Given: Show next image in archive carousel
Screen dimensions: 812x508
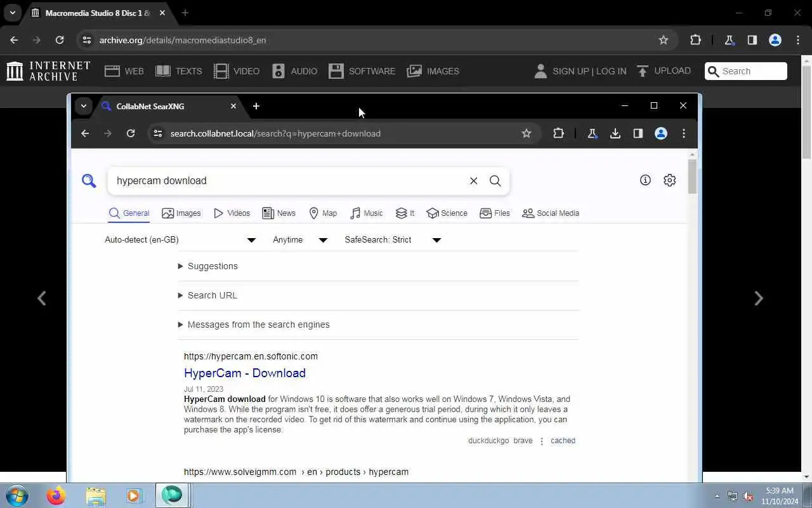Looking at the screenshot, I should coord(758,298).
